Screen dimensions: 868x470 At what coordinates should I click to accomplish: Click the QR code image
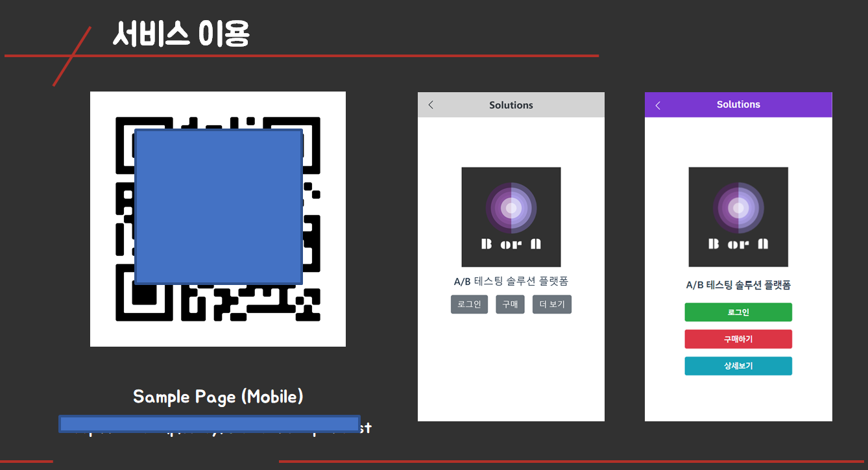218,219
